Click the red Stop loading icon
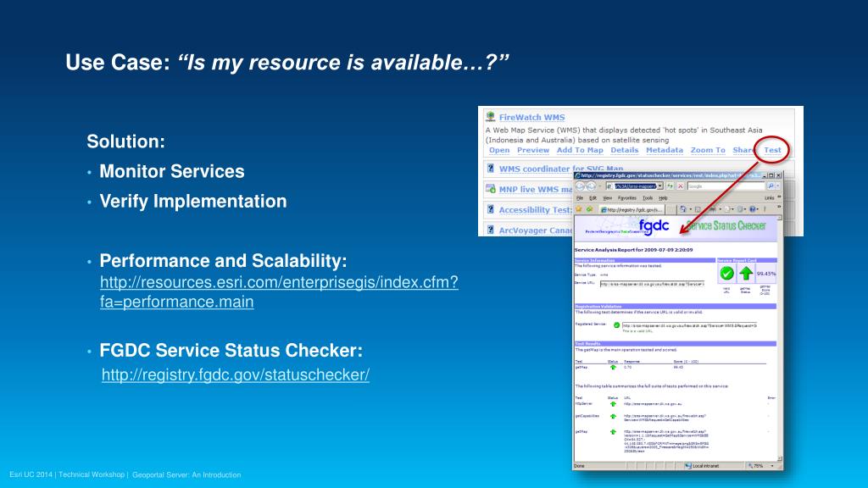This screenshot has width=868, height=488. [681, 186]
